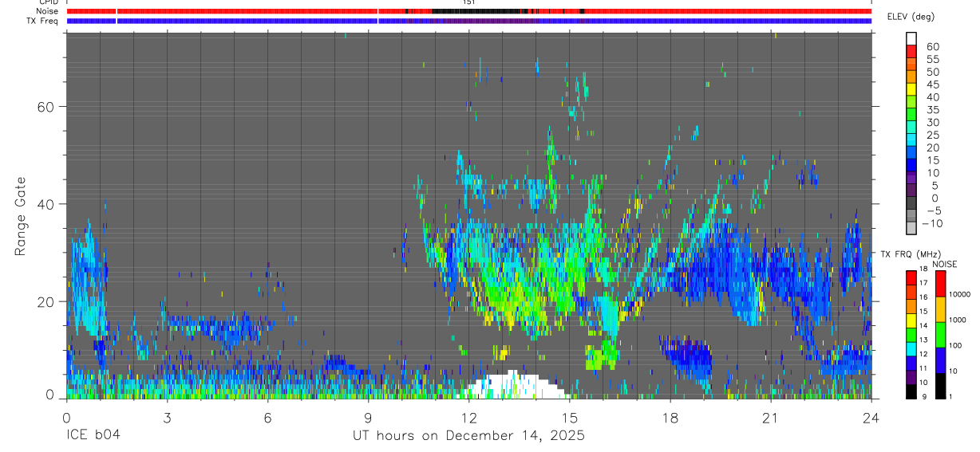Image resolution: width=980 pixels, height=452 pixels.
Task: Click the '60' label on ELEV colorbar
Action: [932, 47]
